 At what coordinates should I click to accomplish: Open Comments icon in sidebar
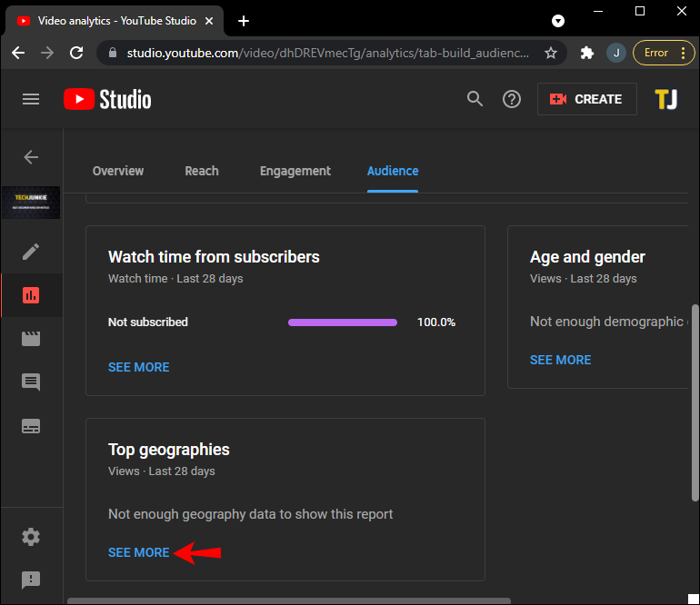[31, 382]
